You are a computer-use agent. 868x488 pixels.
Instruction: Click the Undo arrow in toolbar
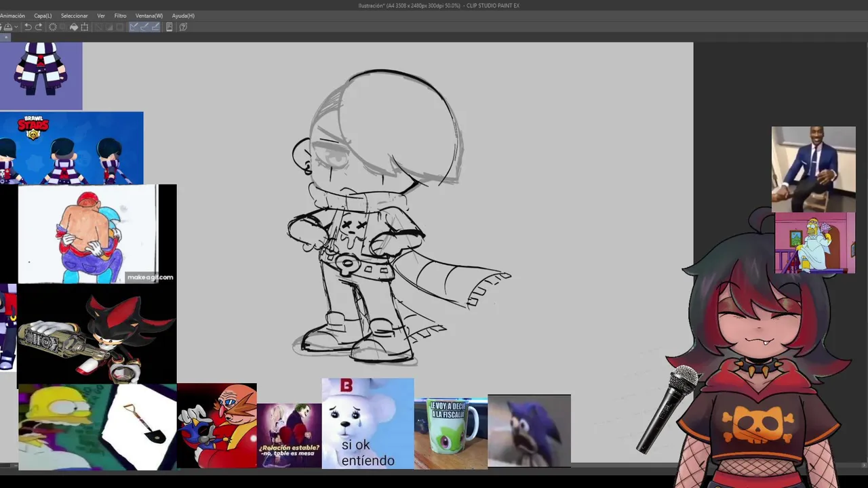[28, 27]
